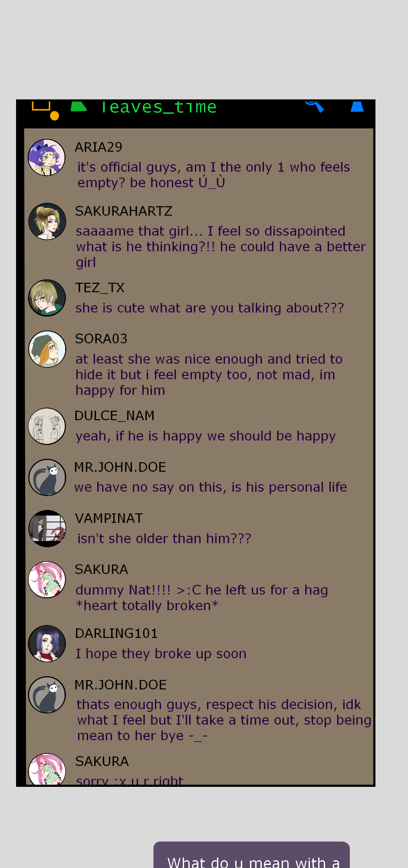Image resolution: width=408 pixels, height=868 pixels.
Task: View TEZ_TX's avatar picture
Action: click(47, 298)
